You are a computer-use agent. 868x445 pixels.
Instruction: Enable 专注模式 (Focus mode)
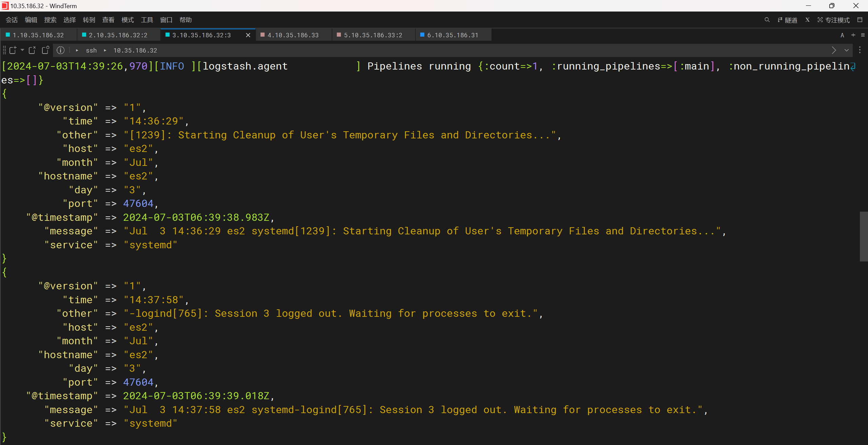[x=833, y=20]
